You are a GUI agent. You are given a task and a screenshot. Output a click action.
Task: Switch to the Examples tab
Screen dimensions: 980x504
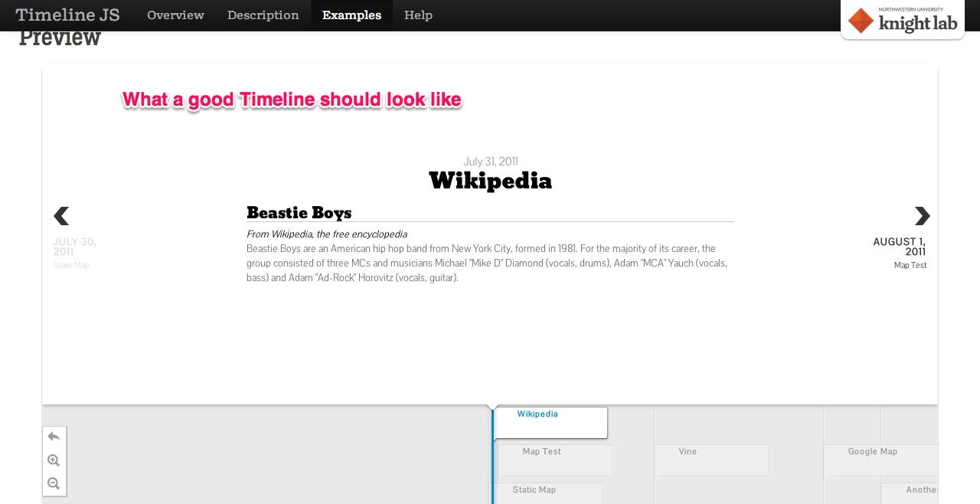(x=351, y=15)
